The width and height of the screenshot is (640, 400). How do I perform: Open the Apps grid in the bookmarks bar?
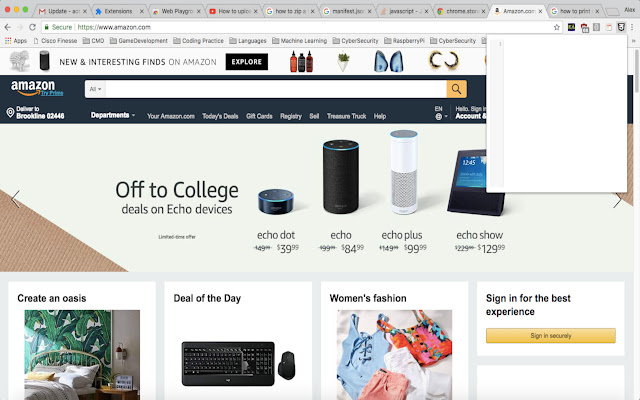(16, 41)
